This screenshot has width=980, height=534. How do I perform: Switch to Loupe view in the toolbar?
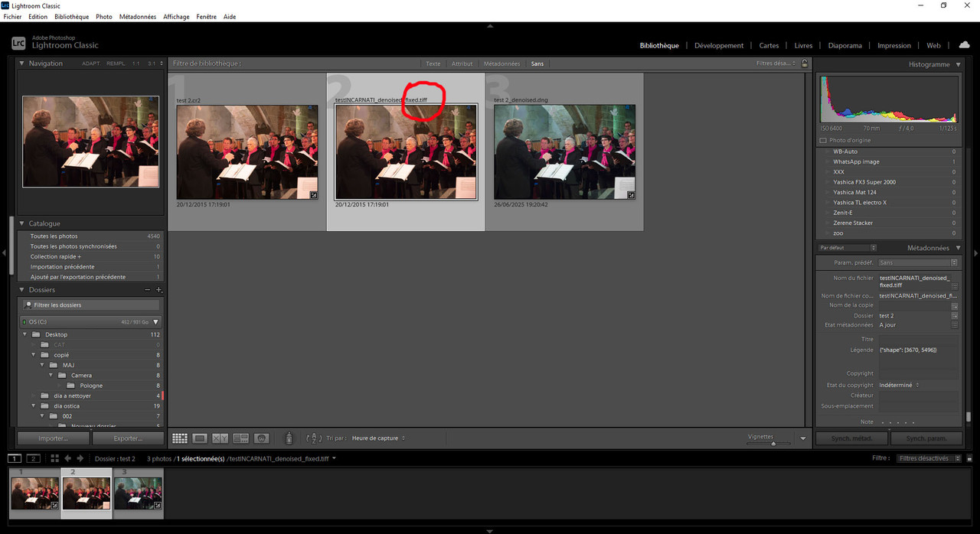pos(200,438)
